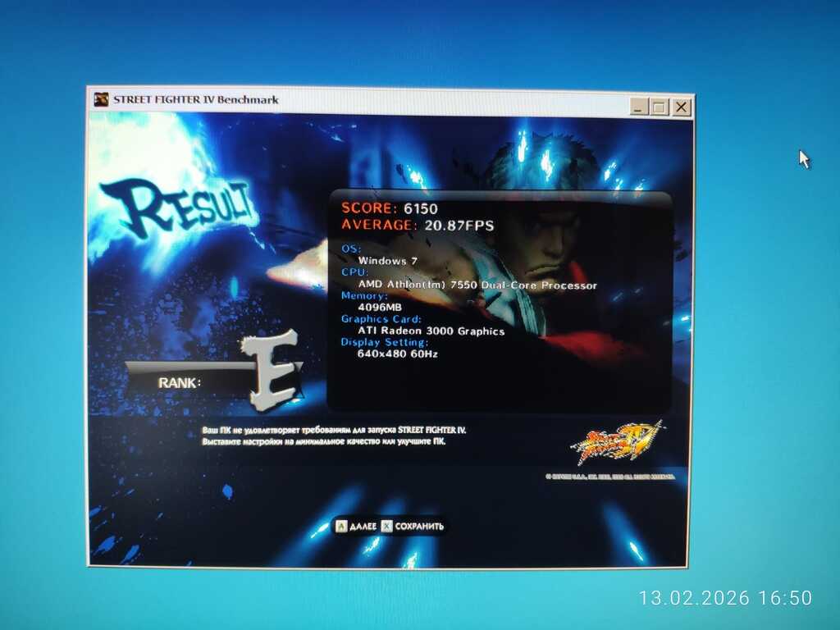Click the SCORE: label

click(x=370, y=208)
